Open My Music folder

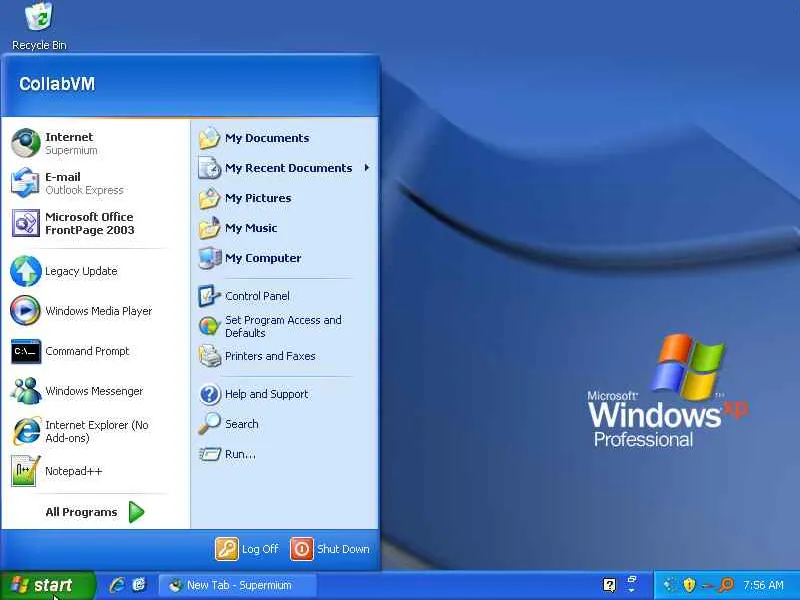coord(284,228)
